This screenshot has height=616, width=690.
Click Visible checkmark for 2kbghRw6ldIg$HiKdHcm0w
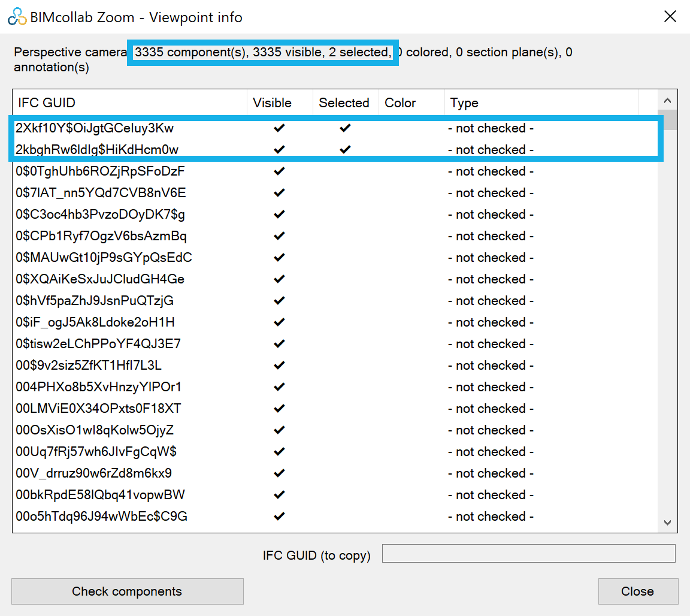click(279, 150)
